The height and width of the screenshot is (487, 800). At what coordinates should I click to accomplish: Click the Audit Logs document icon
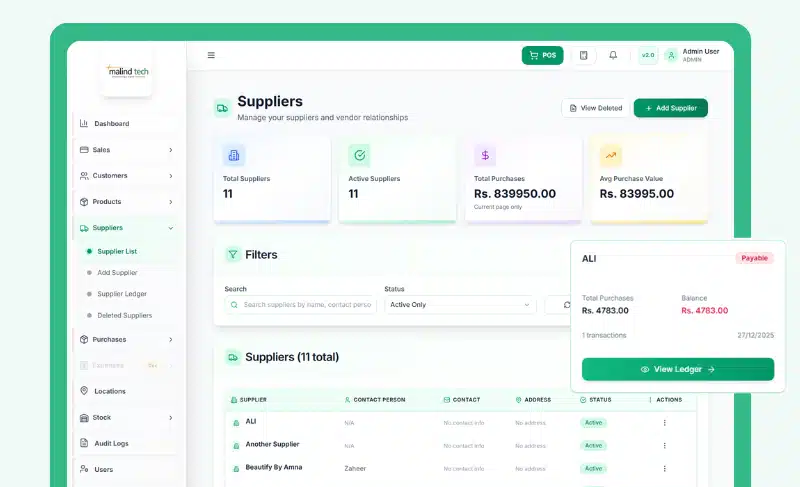coord(84,443)
